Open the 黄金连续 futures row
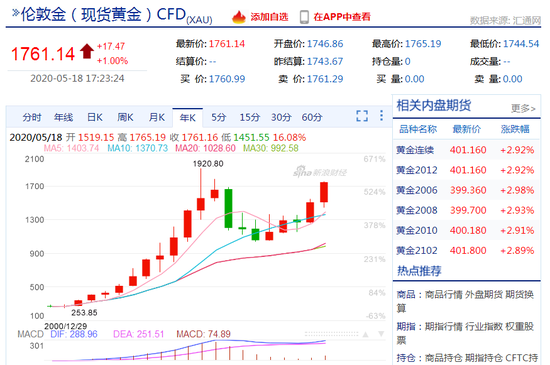The height and width of the screenshot is (365, 550). pyautogui.click(x=466, y=150)
